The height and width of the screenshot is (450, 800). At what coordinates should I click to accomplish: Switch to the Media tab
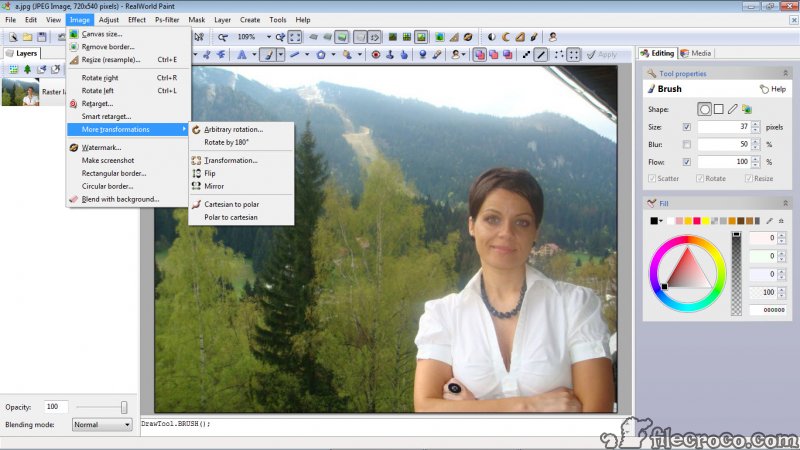point(696,53)
